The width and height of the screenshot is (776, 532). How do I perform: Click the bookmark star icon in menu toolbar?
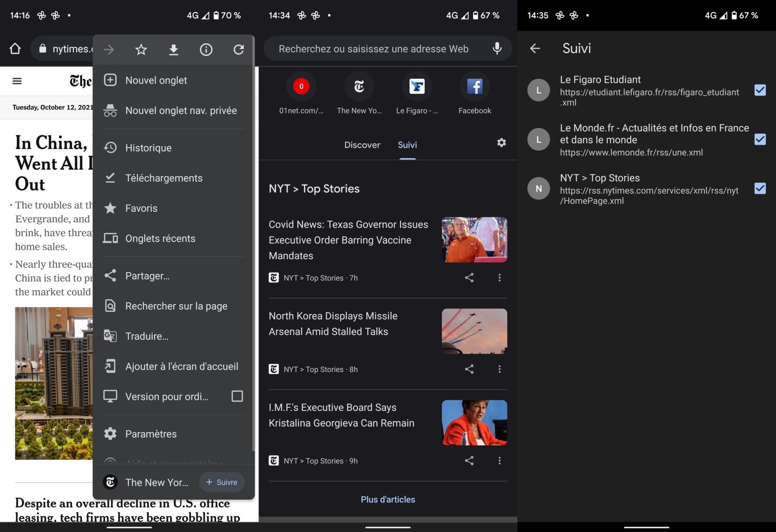click(x=141, y=50)
